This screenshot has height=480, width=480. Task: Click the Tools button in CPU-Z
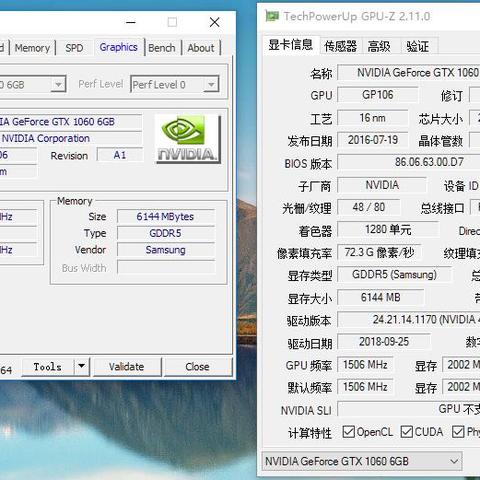pos(48,367)
